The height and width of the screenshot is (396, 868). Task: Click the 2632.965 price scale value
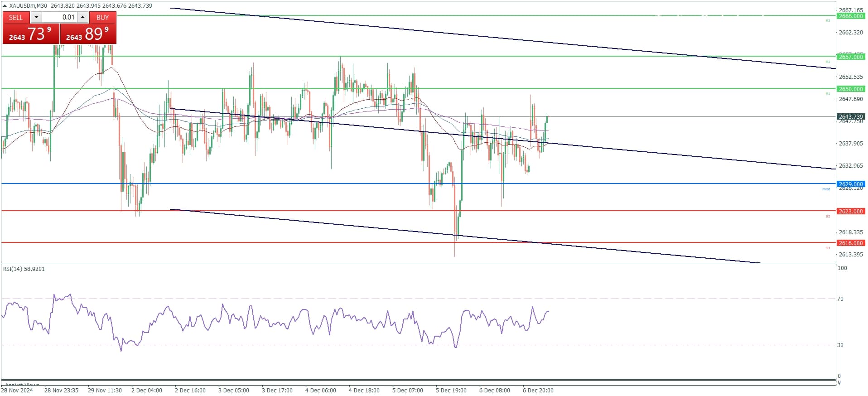(851, 165)
